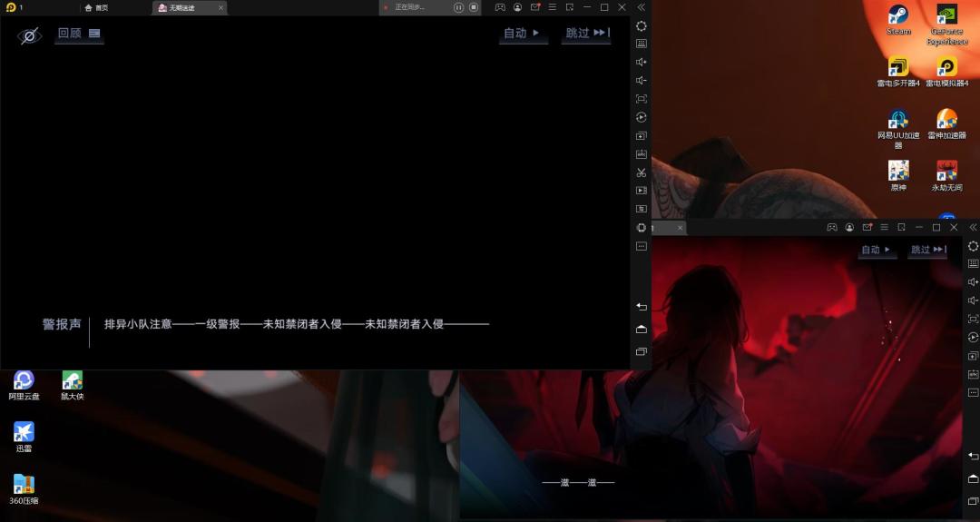Image resolution: width=980 pixels, height=522 pixels.
Task: Click the Android home button in front emulator
Action: (x=642, y=329)
